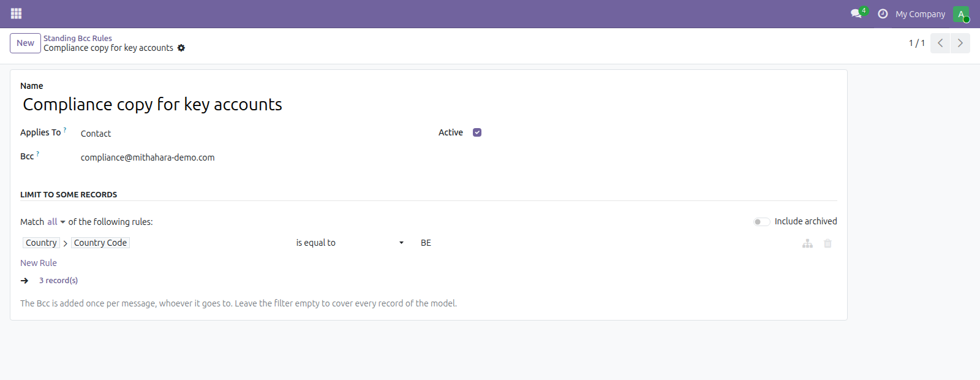Screen dimensions: 980x380
Task: Open the activities clock icon
Action: [883, 13]
